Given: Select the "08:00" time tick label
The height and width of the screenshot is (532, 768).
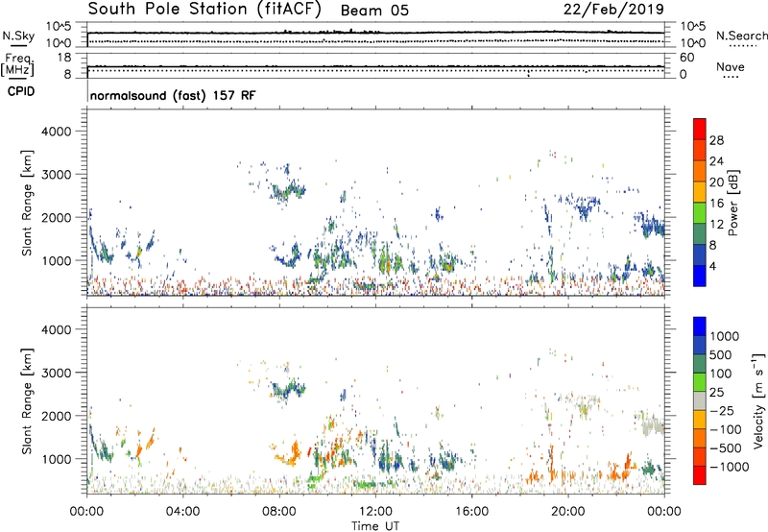Looking at the screenshot, I should pos(278,512).
